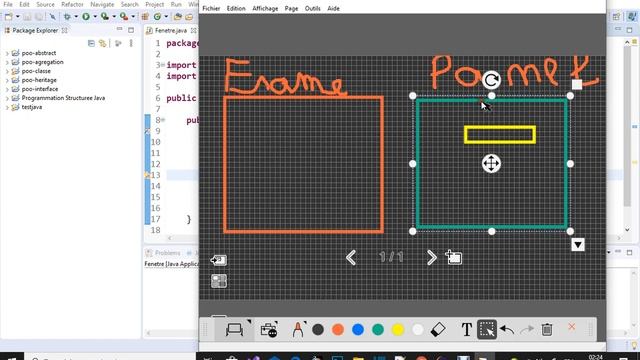The width and height of the screenshot is (640, 360).
Task: Click Eclipse Run green play button
Action: click(x=86, y=16)
